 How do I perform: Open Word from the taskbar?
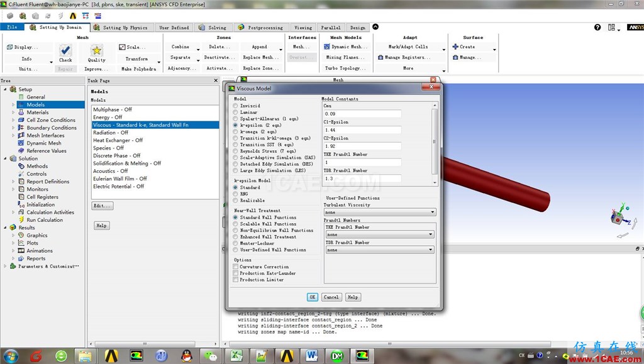click(x=312, y=355)
